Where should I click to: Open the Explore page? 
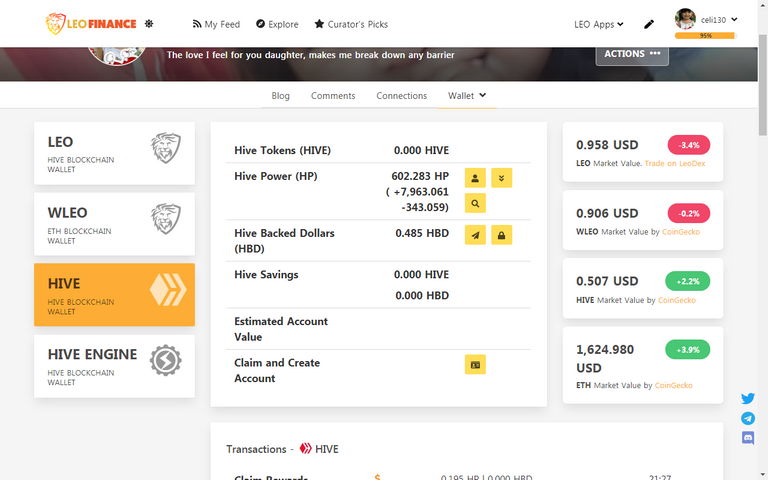[x=277, y=24]
